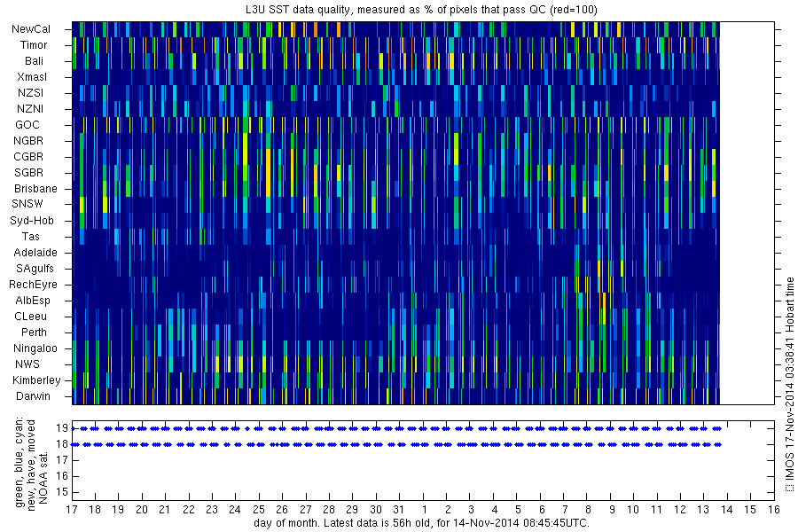Click day 16 on the x-axis

tap(774, 510)
